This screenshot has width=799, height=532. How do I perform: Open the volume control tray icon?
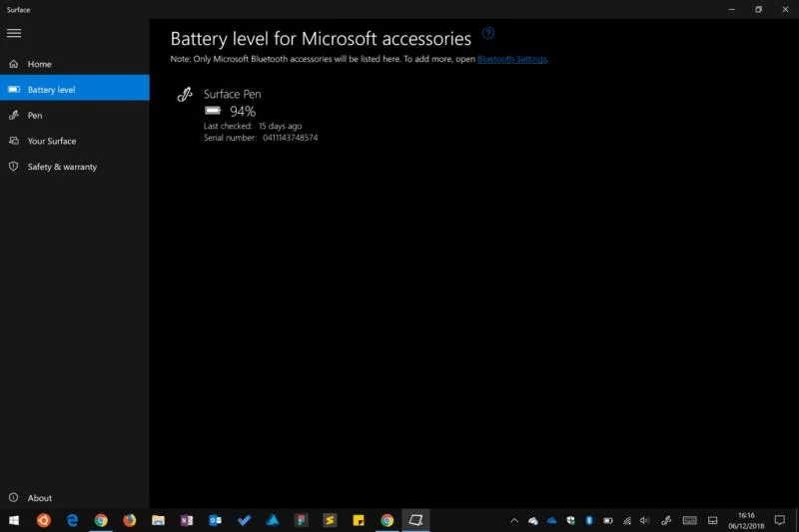(644, 520)
